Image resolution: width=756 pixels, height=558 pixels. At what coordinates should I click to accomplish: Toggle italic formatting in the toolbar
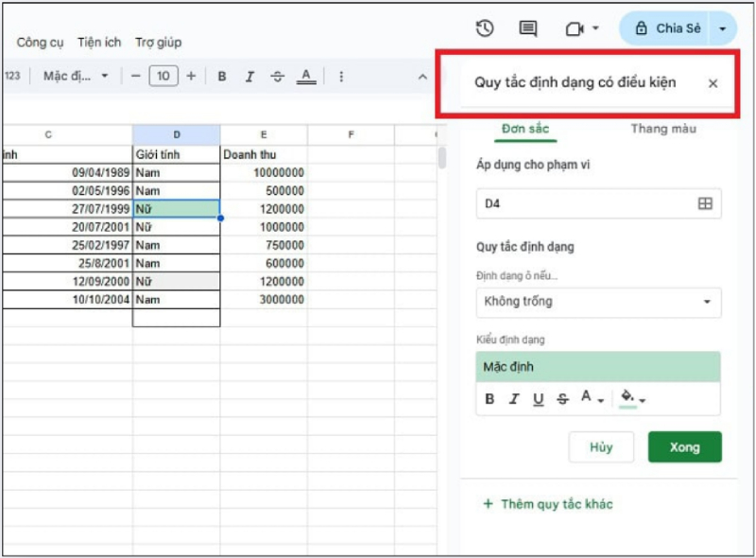pos(249,77)
